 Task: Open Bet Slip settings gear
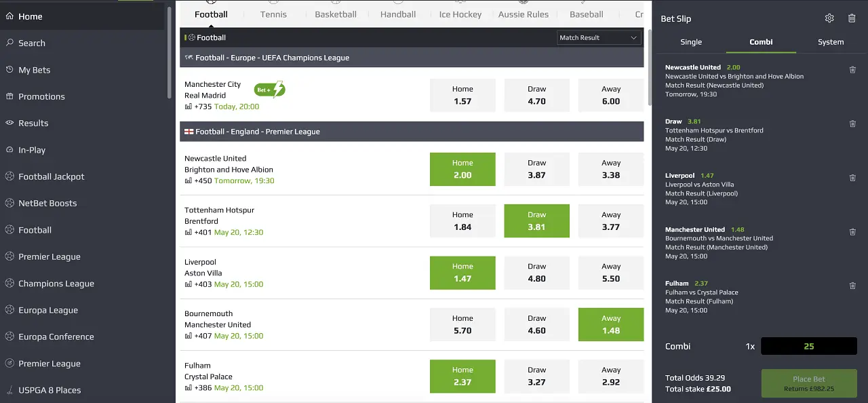tap(829, 18)
